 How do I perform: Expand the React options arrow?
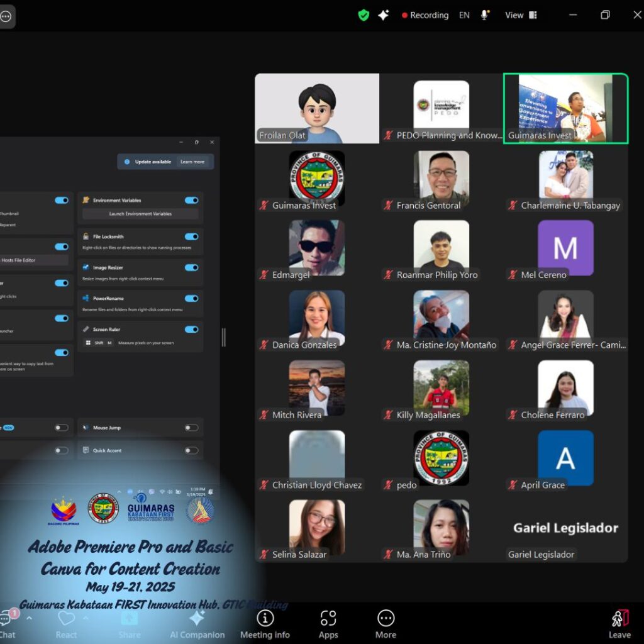[86, 618]
